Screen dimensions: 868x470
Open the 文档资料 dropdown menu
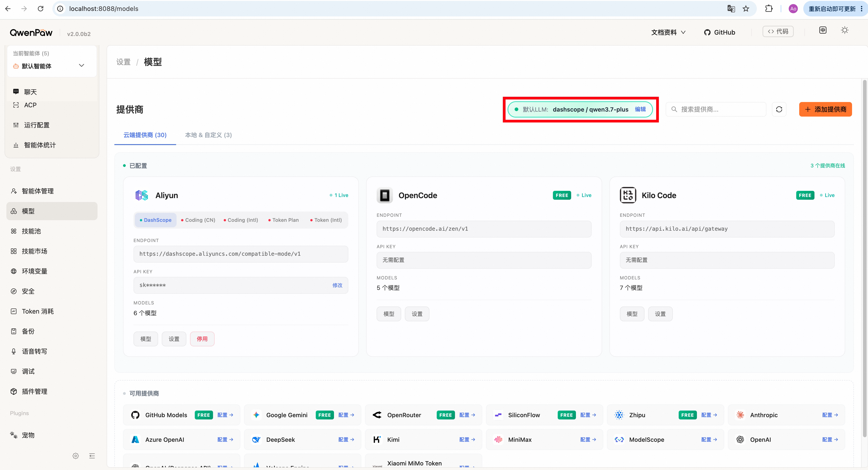668,32
